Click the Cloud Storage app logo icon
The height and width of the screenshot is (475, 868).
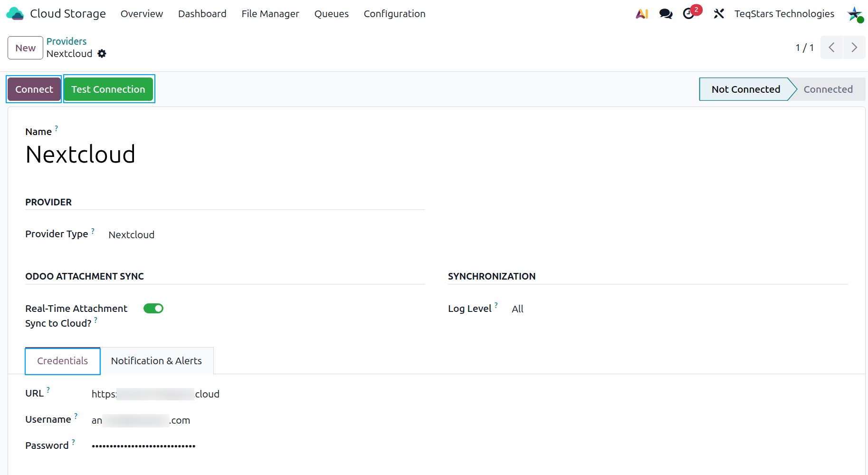tap(15, 14)
